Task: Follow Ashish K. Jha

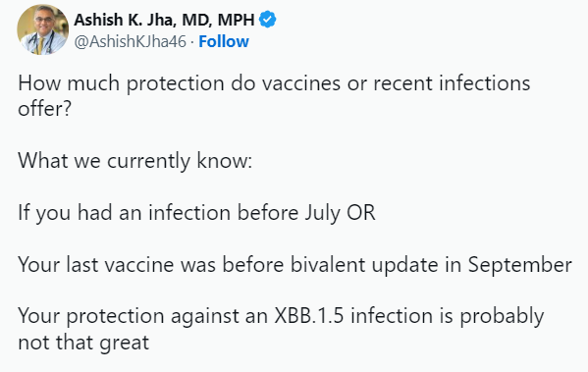Action: click(x=224, y=41)
